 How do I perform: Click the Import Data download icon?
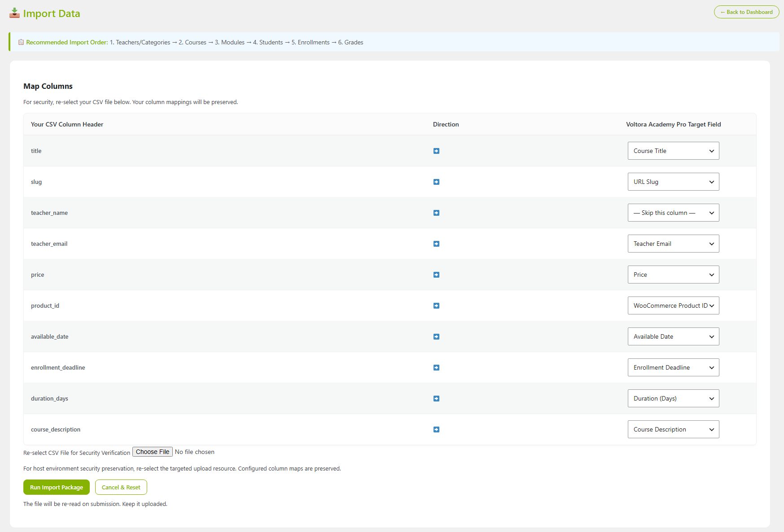(14, 13)
